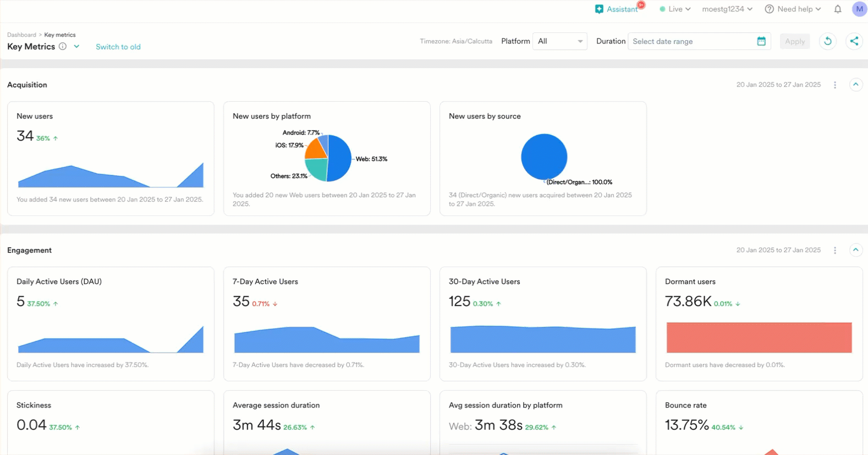
Task: Click the Bounce rate value 13.75%
Action: tap(687, 425)
